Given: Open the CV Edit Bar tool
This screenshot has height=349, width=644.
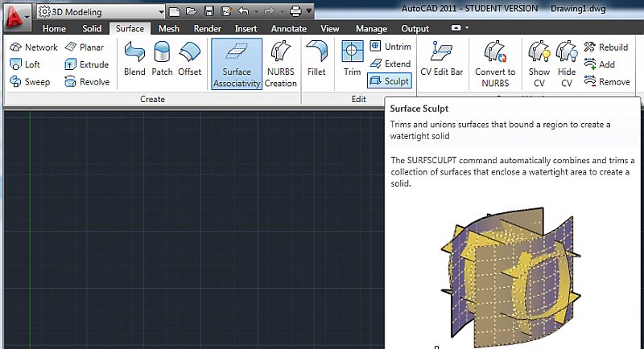Looking at the screenshot, I should [x=441, y=58].
